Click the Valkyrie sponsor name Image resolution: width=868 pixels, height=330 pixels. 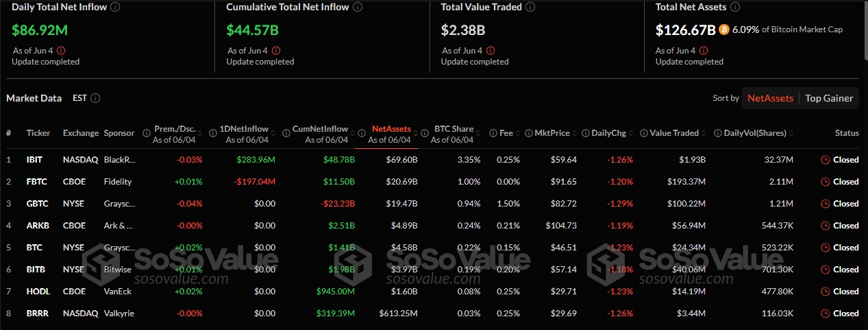click(120, 314)
